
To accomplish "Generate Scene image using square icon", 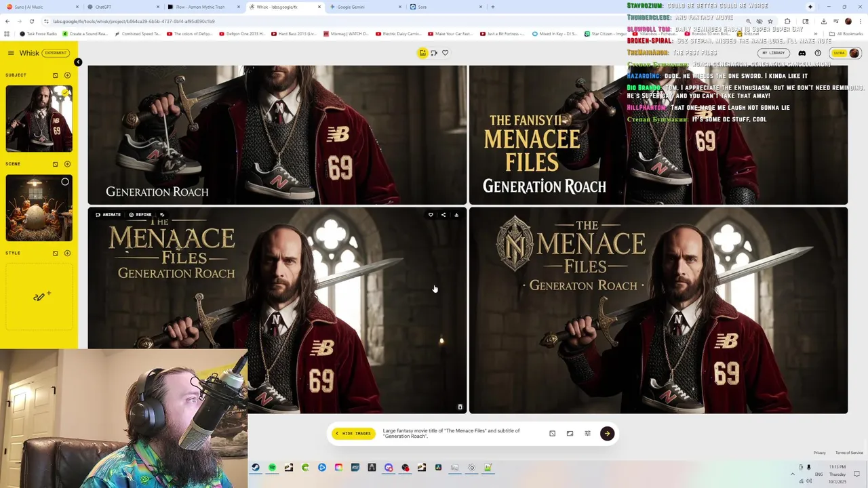I will coord(56,164).
